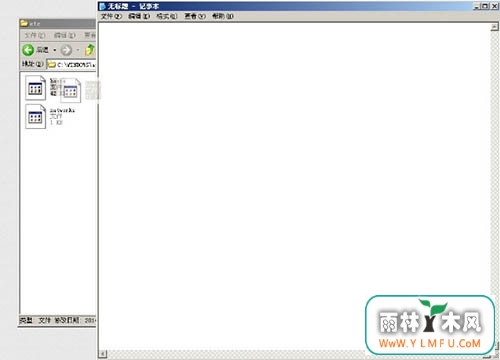Screen dimensions: 500x360
Task: Select the networks file icon below
Action: tap(35, 116)
